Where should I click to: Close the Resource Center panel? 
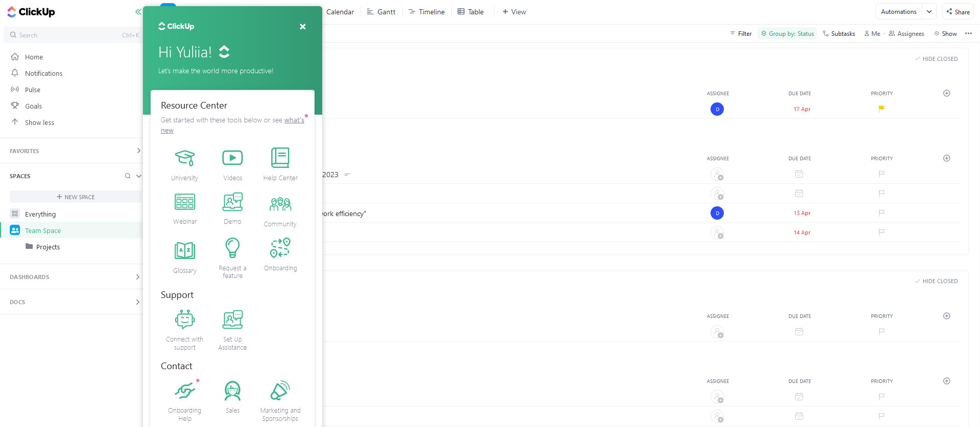click(x=303, y=27)
